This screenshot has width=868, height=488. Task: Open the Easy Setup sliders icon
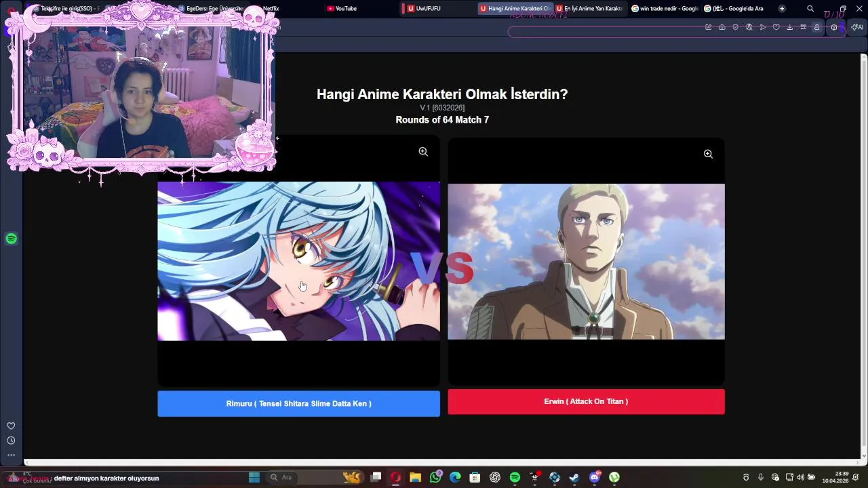(804, 27)
